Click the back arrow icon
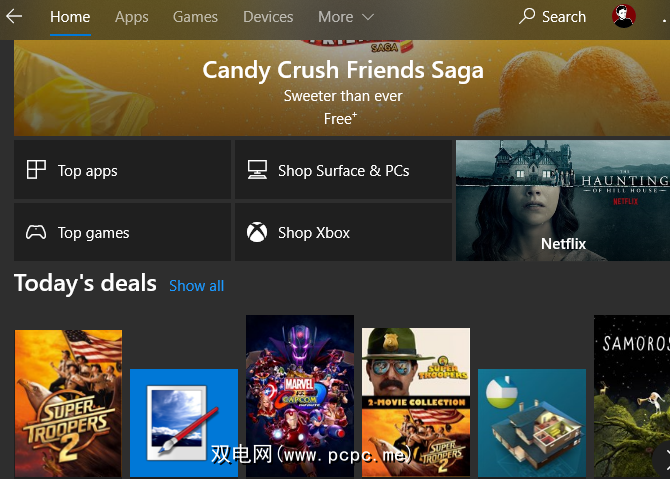 coord(14,17)
